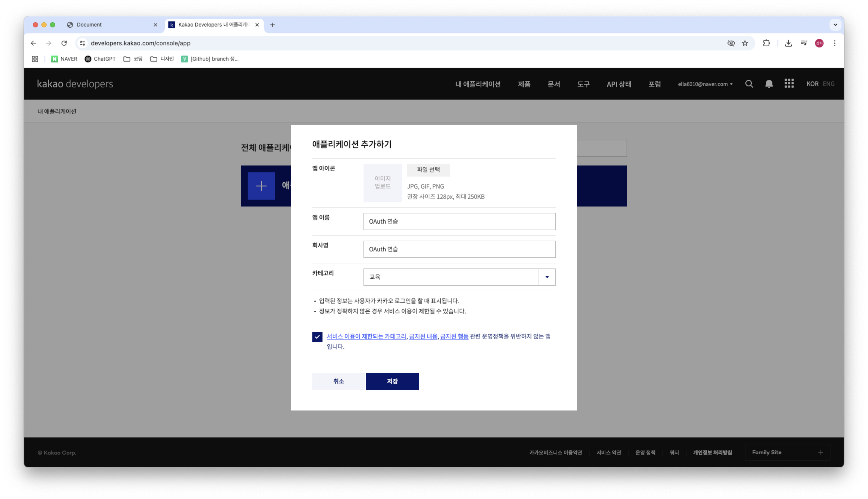This screenshot has width=868, height=499.
Task: Open the browser extensions puzzle icon
Action: pyautogui.click(x=766, y=43)
